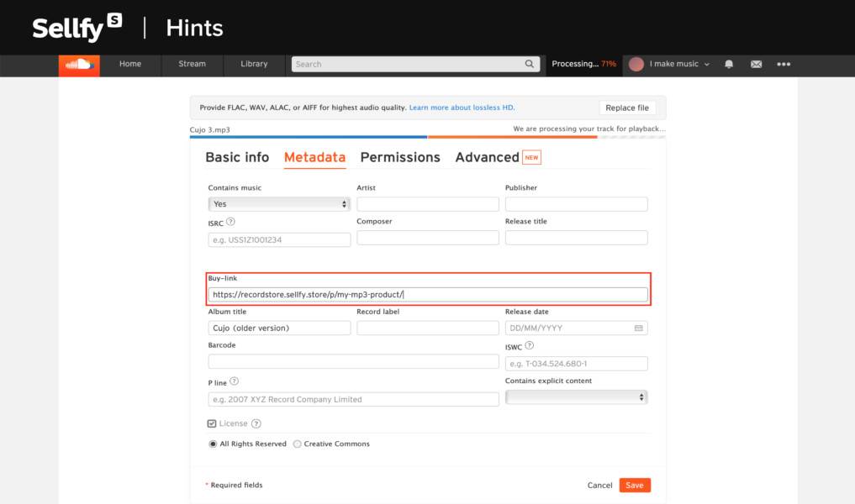
Task: Switch to the Permissions tab
Action: click(400, 157)
